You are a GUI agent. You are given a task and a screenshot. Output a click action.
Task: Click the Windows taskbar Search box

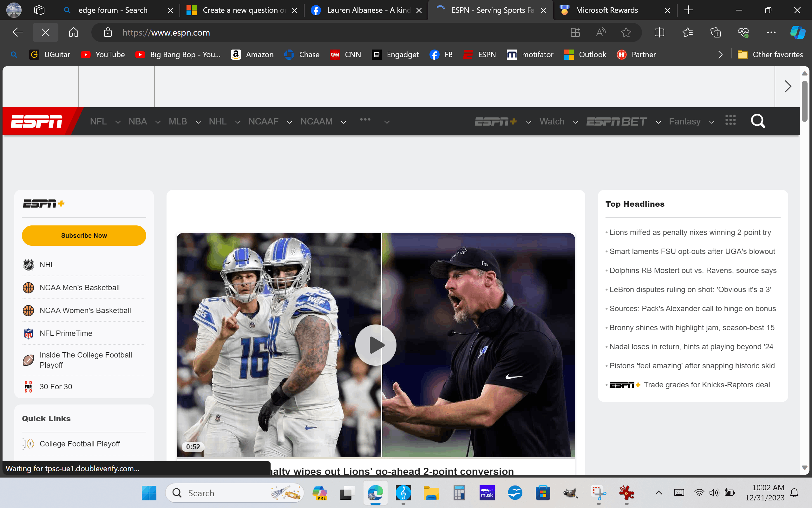[x=235, y=493]
